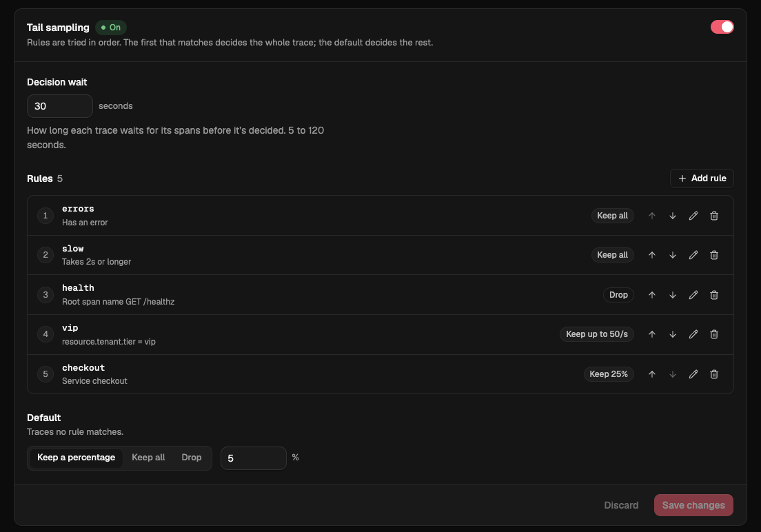Move the checkout rule down

(673, 374)
